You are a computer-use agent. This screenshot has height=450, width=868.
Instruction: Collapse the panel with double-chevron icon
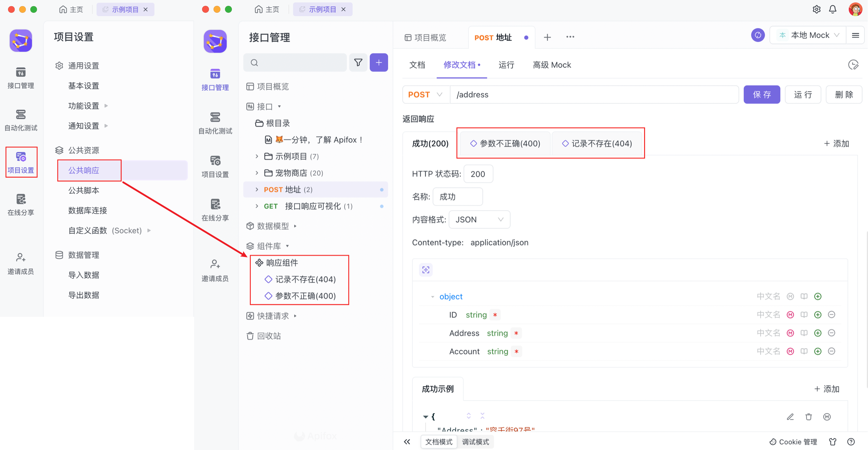point(407,442)
